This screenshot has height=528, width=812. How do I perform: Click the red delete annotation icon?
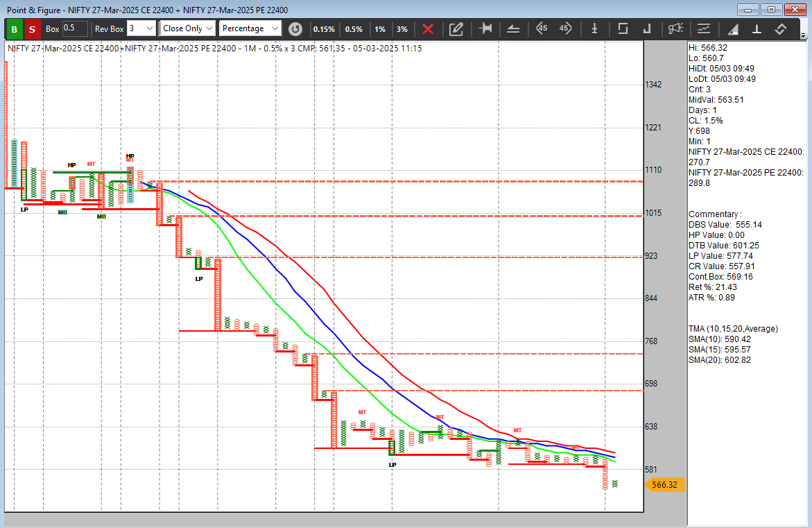428,30
